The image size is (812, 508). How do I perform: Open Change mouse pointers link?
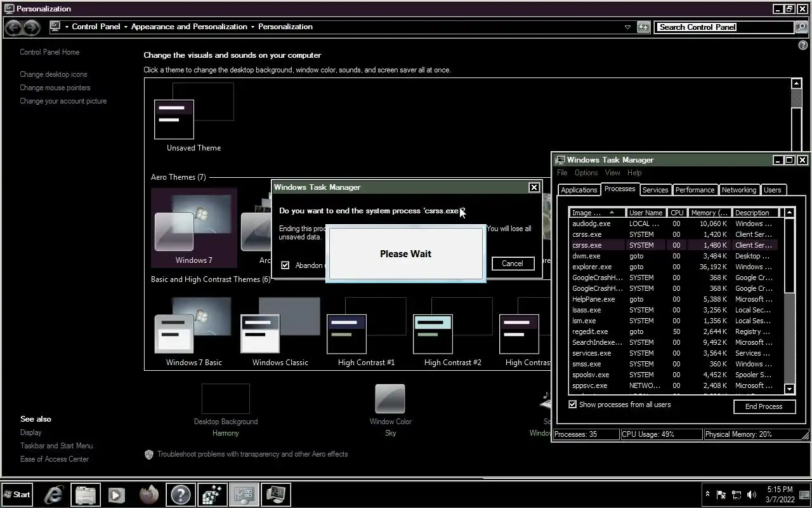[x=55, y=88]
